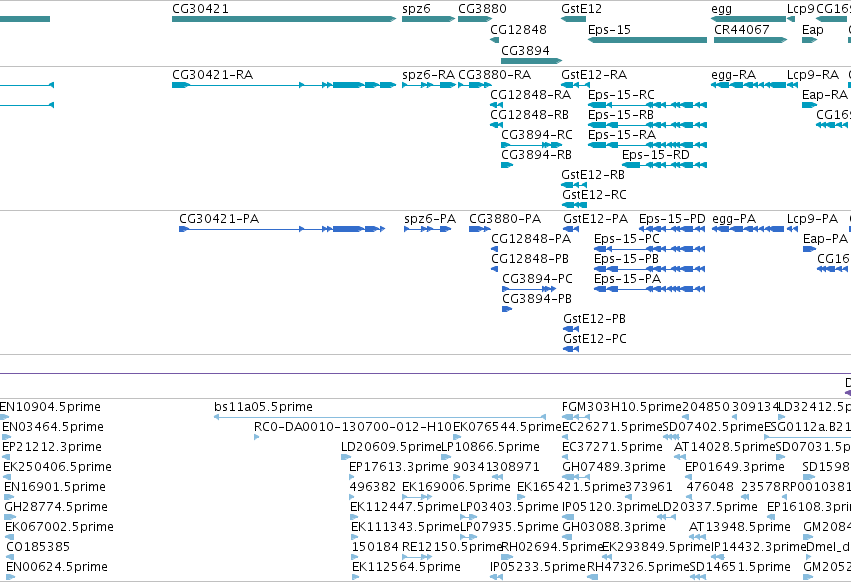Select the RC0-DA0010-130700-012-H10 EST label
This screenshot has width=851, height=582.
353,427
